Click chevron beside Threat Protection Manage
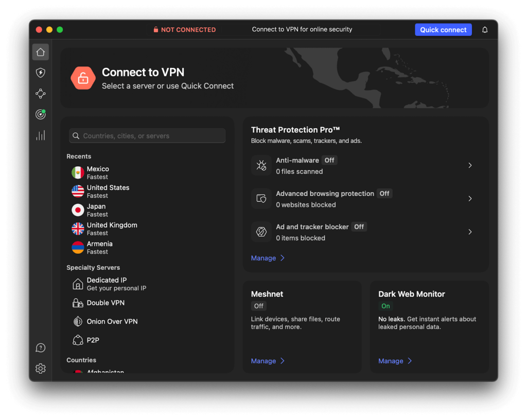 pos(283,258)
